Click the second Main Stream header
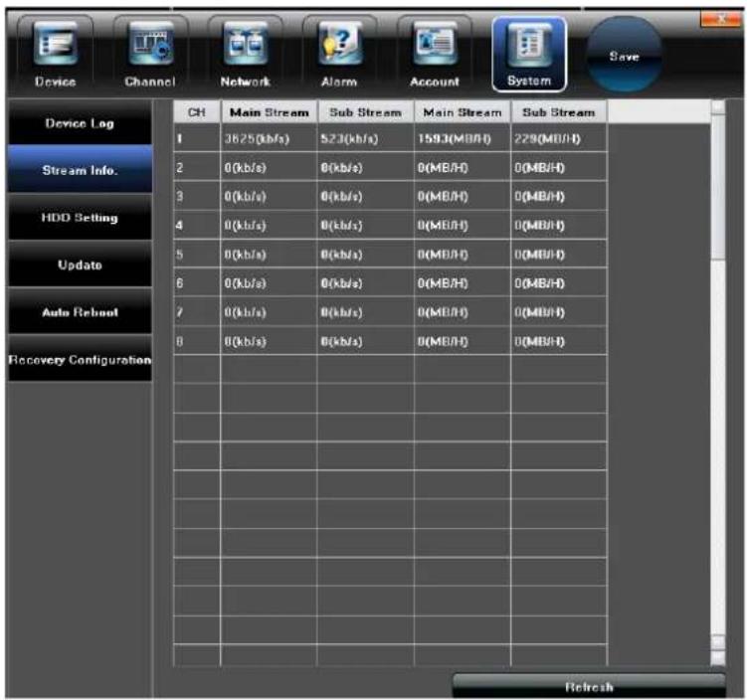Screen dimensions: 747x700 pyautogui.click(x=463, y=112)
